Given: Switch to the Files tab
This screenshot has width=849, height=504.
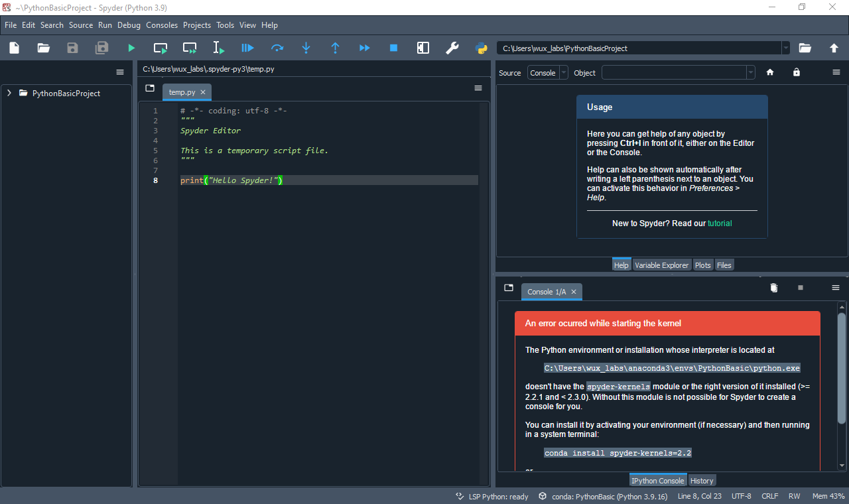Looking at the screenshot, I should pos(724,265).
